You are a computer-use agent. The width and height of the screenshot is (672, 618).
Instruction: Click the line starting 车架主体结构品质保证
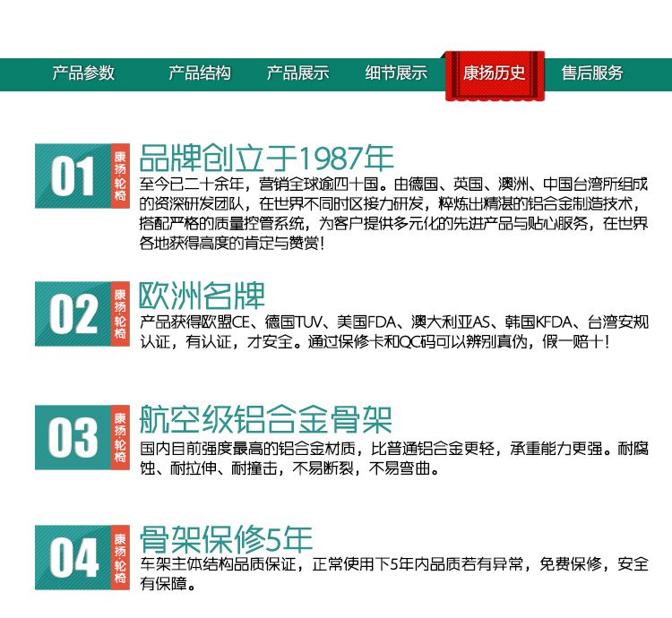[x=394, y=564]
